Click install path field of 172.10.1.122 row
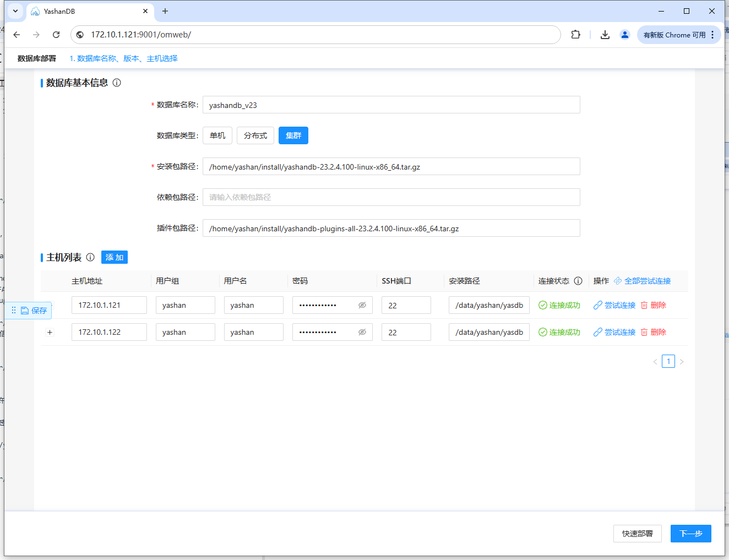 tap(489, 332)
